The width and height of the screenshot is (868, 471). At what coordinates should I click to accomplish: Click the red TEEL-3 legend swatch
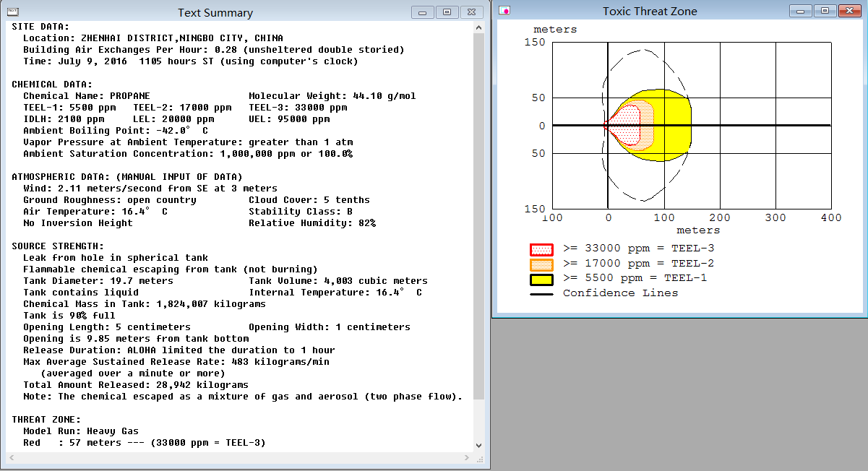(x=542, y=250)
